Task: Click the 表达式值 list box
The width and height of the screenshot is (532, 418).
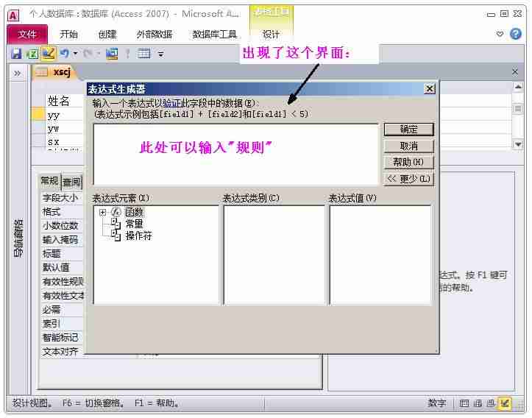Action: coord(380,255)
